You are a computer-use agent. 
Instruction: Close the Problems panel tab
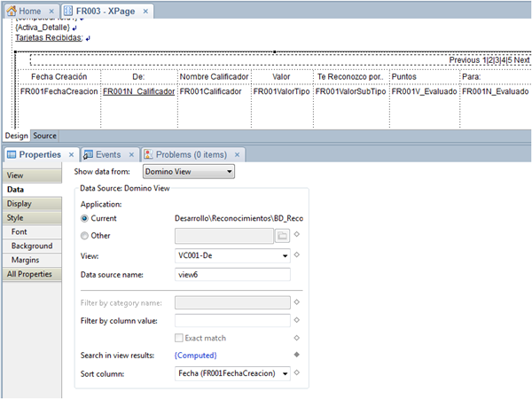(238, 154)
